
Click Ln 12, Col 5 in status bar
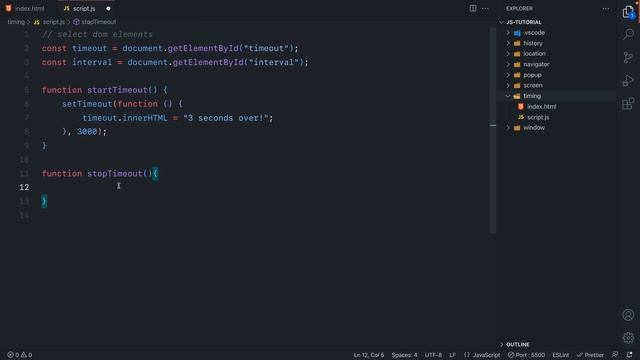pyautogui.click(x=369, y=355)
